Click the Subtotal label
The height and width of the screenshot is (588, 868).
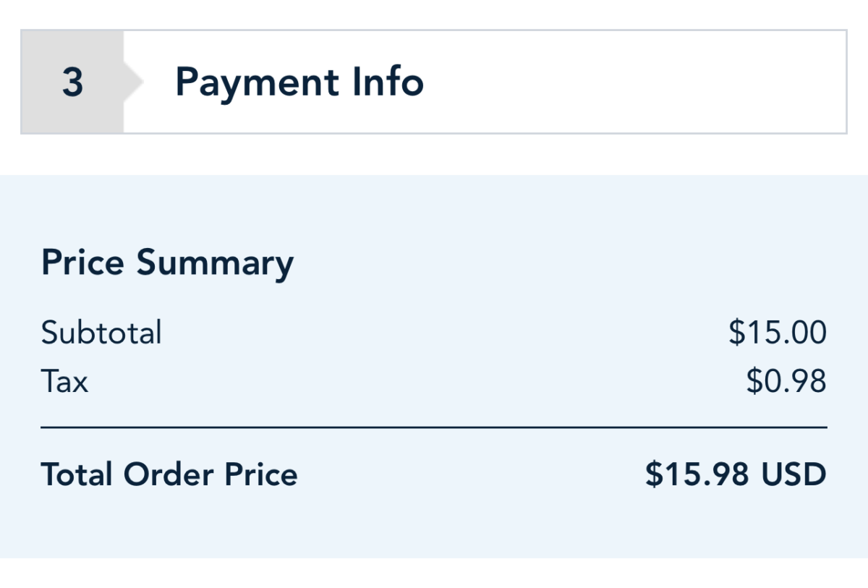[x=101, y=333]
